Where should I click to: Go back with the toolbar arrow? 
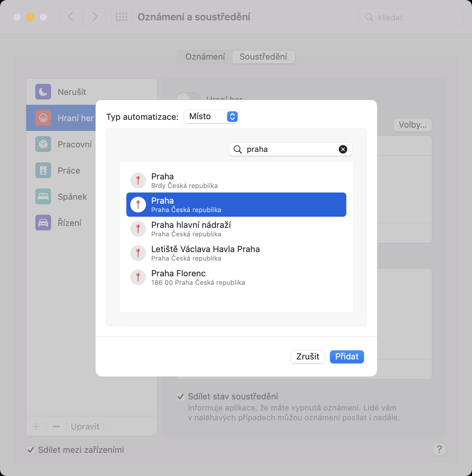[x=71, y=17]
